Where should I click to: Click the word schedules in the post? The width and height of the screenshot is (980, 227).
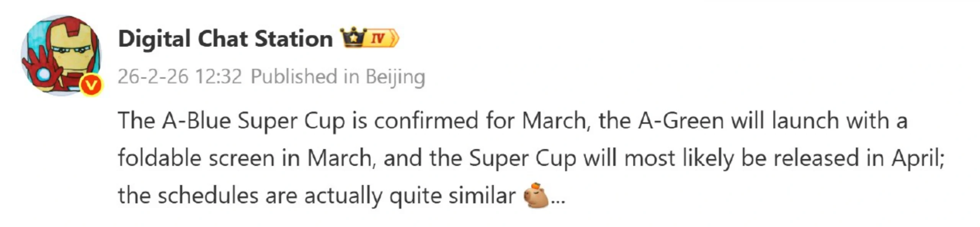[x=208, y=196]
